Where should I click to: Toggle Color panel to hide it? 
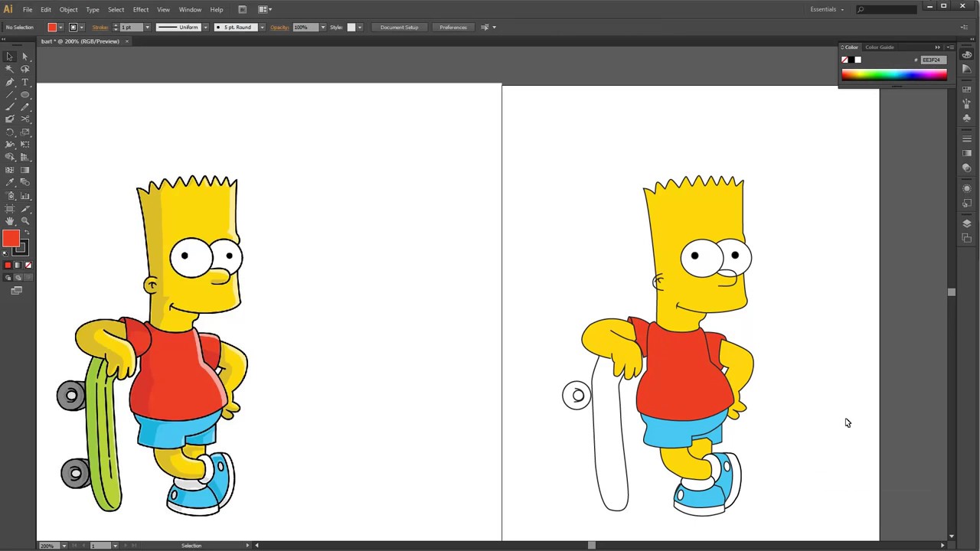coord(851,47)
